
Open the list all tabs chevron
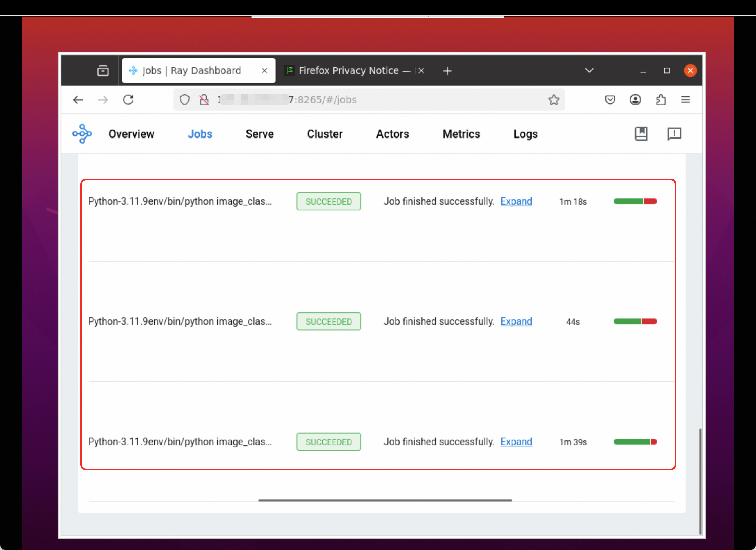(589, 70)
